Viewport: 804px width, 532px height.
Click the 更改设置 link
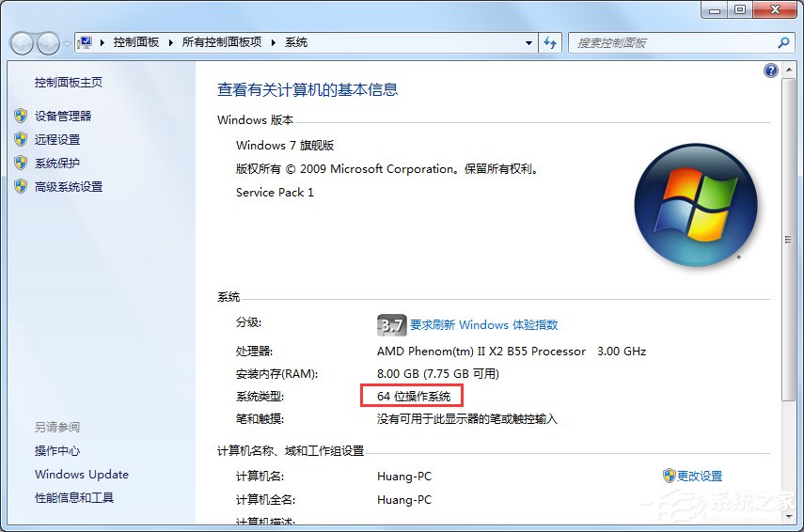tap(700, 477)
